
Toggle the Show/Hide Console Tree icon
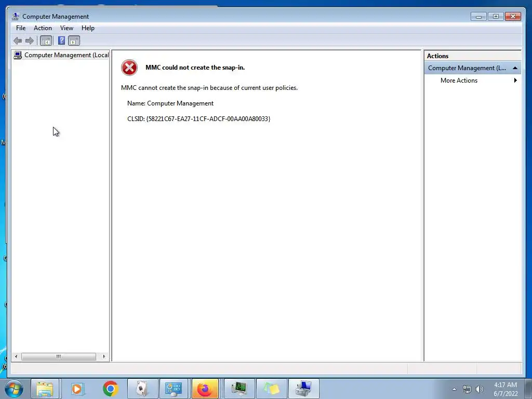[x=46, y=41]
